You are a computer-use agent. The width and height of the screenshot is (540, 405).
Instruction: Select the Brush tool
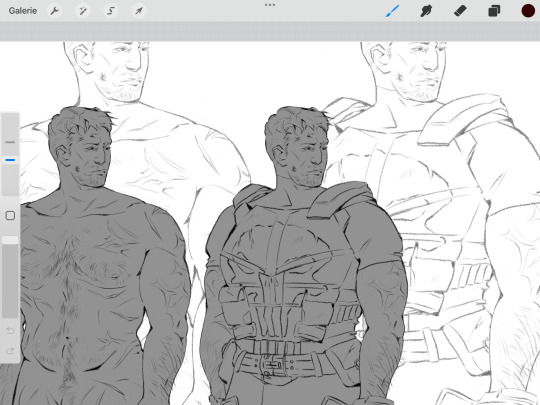click(392, 11)
